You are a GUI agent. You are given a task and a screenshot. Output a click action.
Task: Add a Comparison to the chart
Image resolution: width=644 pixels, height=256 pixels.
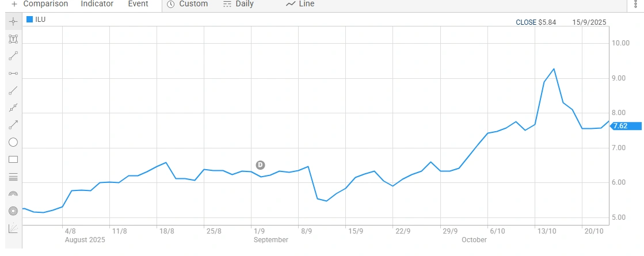click(40, 4)
